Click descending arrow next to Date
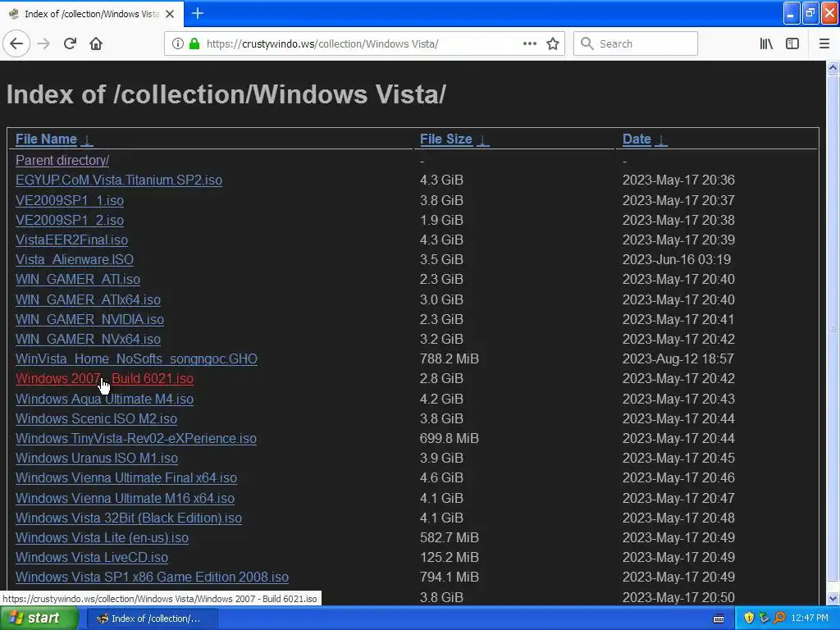840x630 pixels. 661,139
